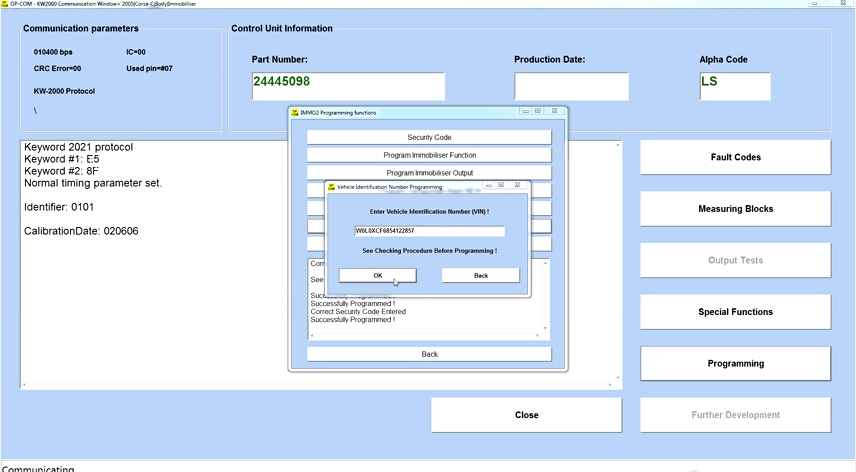Click the IMMO2 log scroll-up arrow
Screen dimensions: 856x472
[x=545, y=263]
